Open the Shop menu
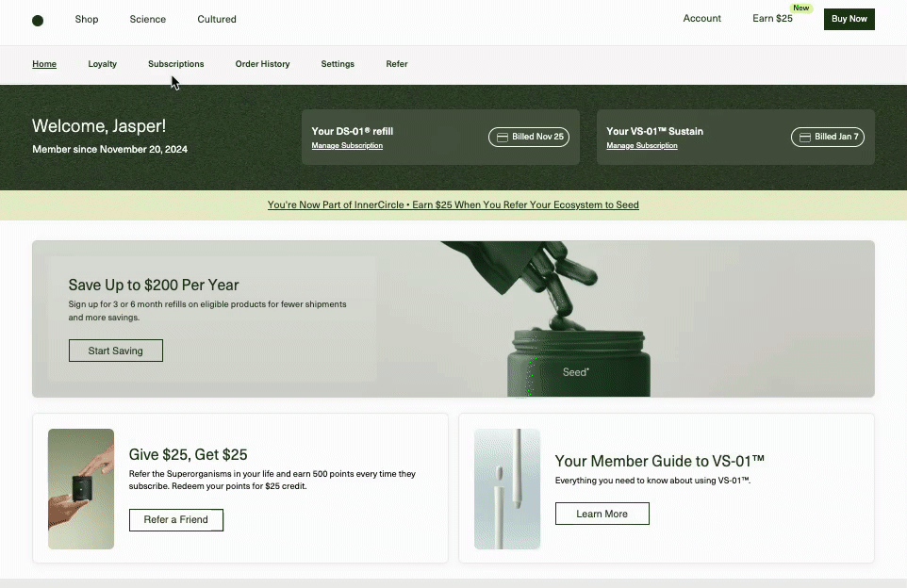Image resolution: width=907 pixels, height=588 pixels. [87, 19]
